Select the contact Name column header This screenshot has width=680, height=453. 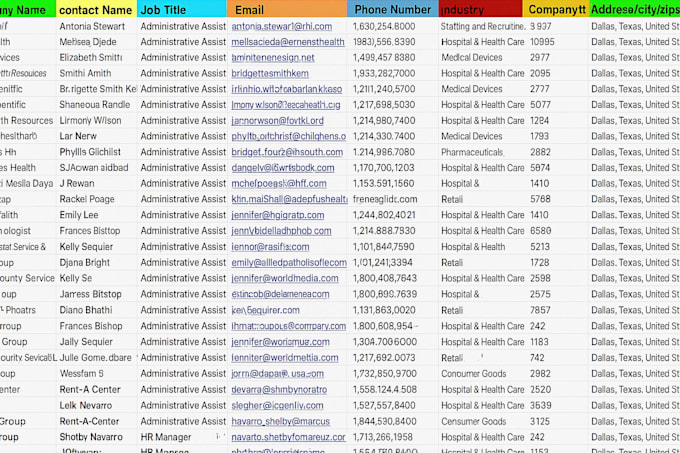pos(96,9)
